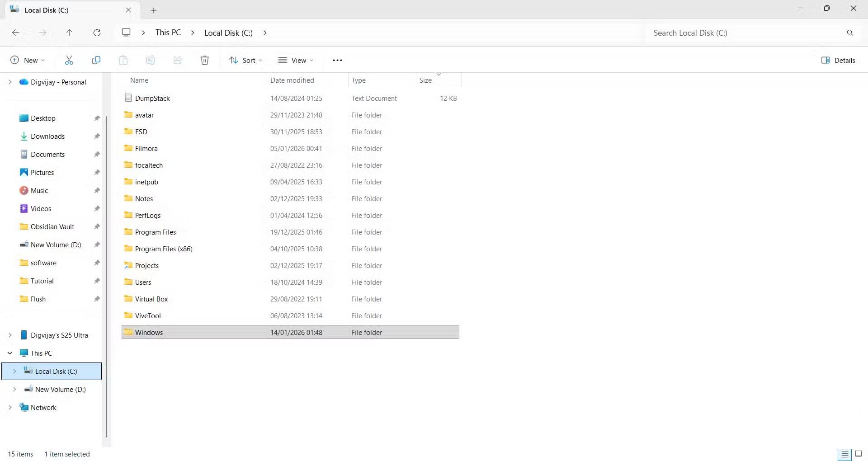
Task: Select the Filmora folder
Action: pyautogui.click(x=290, y=148)
